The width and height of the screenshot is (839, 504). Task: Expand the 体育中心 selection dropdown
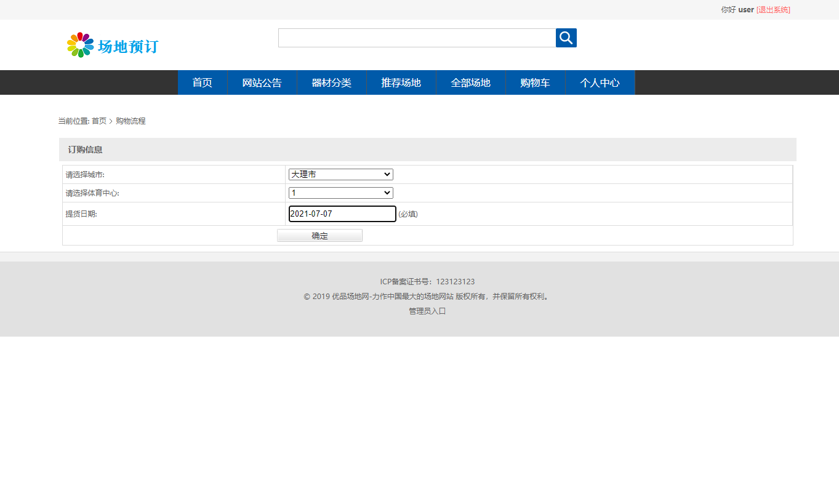pyautogui.click(x=340, y=193)
